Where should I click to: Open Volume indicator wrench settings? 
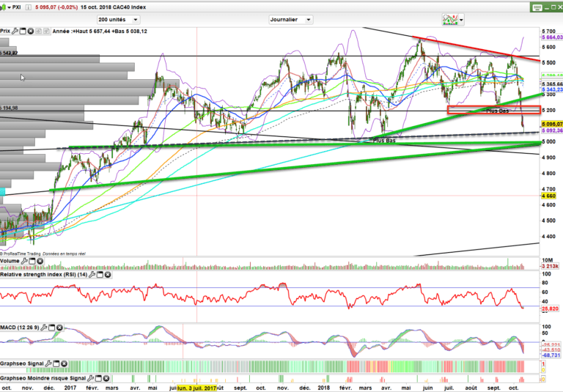click(23, 260)
